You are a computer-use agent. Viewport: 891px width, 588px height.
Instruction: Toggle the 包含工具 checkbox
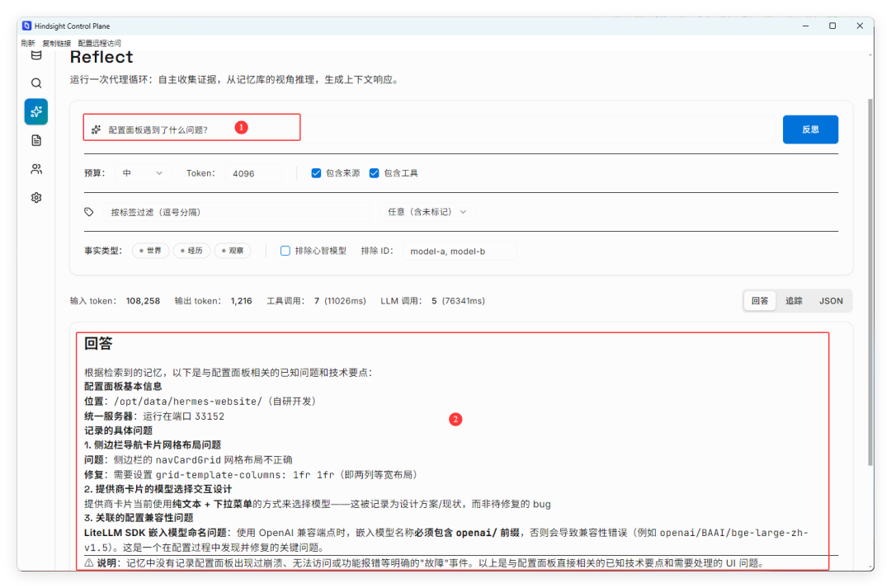pyautogui.click(x=374, y=173)
